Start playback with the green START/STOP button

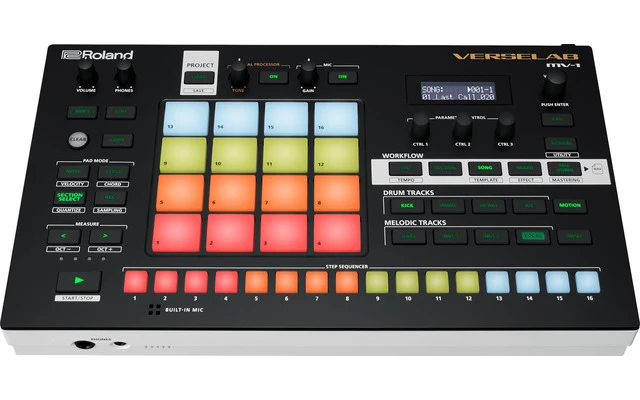(x=79, y=281)
